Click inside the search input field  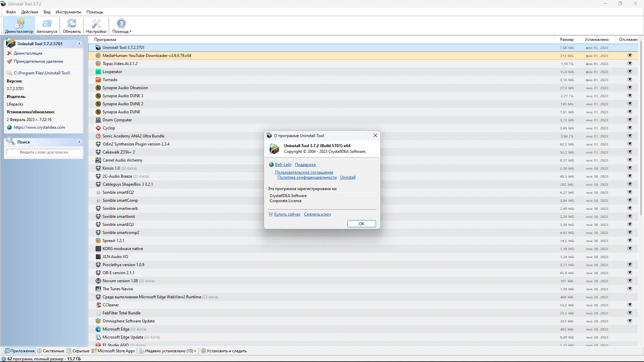click(44, 152)
